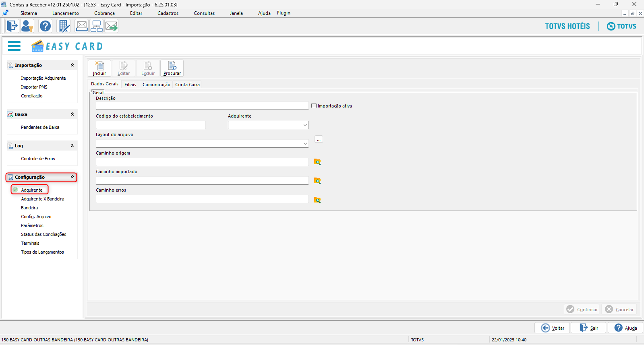The image size is (644, 345).
Task: Focus the Descrição input field
Action: [x=202, y=106]
